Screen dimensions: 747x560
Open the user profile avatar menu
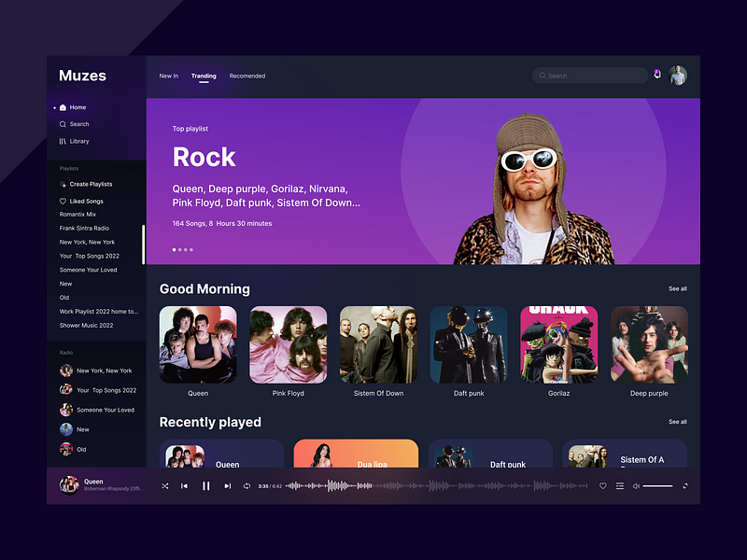678,76
